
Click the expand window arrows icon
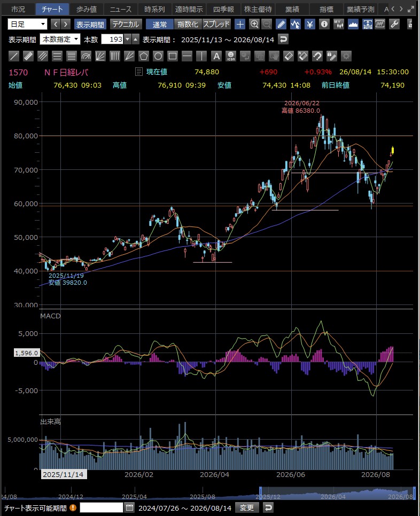coord(411,9)
